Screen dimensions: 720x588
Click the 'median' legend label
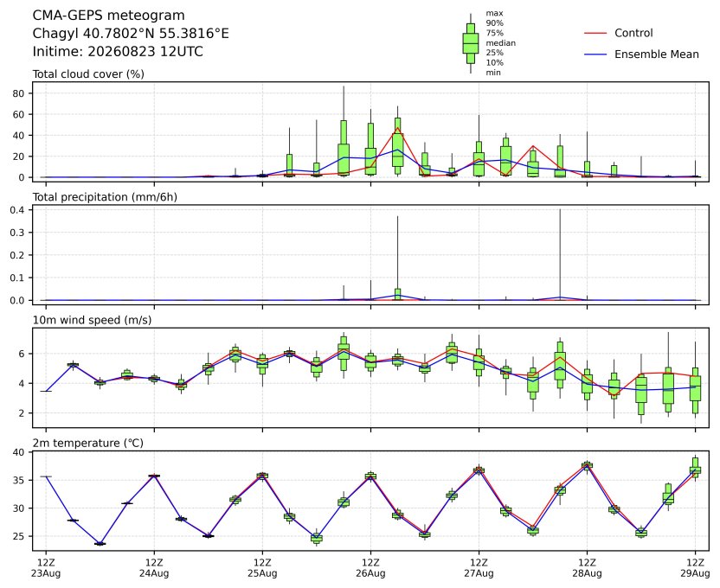(500, 43)
